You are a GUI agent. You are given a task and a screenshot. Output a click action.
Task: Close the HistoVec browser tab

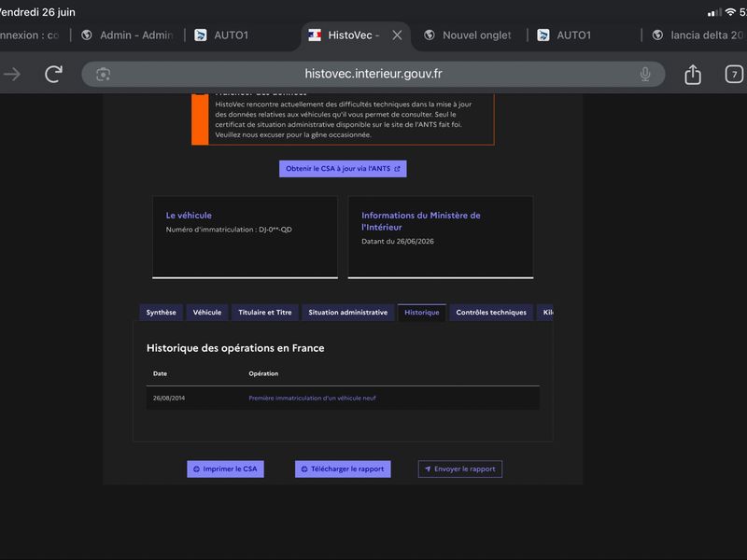tap(397, 35)
